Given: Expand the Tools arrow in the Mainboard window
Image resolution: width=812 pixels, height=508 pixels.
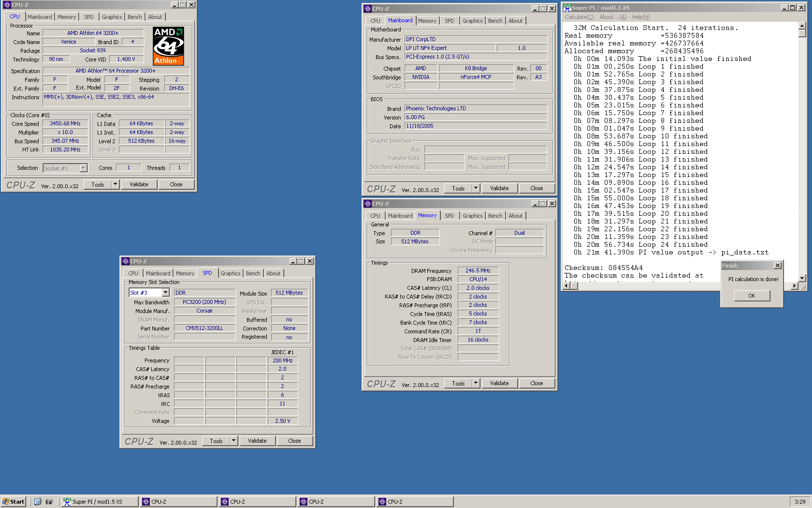Looking at the screenshot, I should (x=476, y=188).
